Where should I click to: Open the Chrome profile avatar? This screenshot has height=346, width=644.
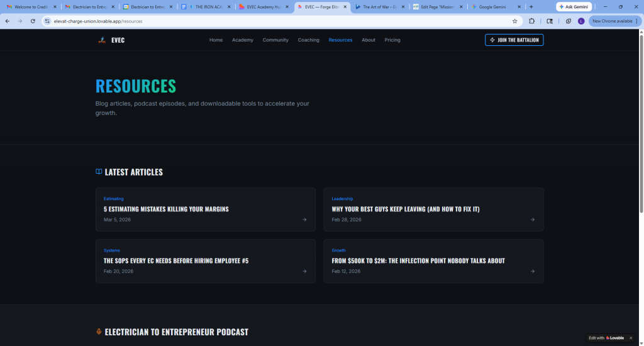(x=580, y=21)
